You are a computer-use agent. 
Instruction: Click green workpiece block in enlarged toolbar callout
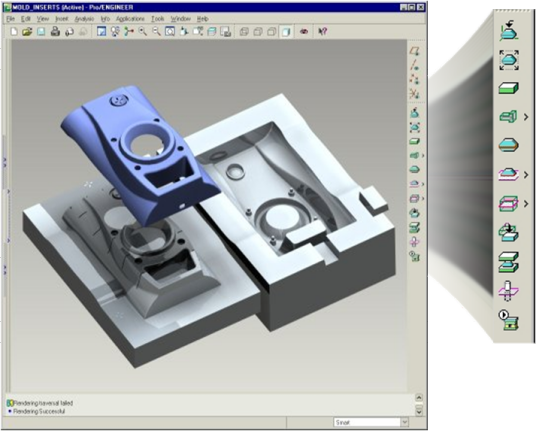coord(509,87)
